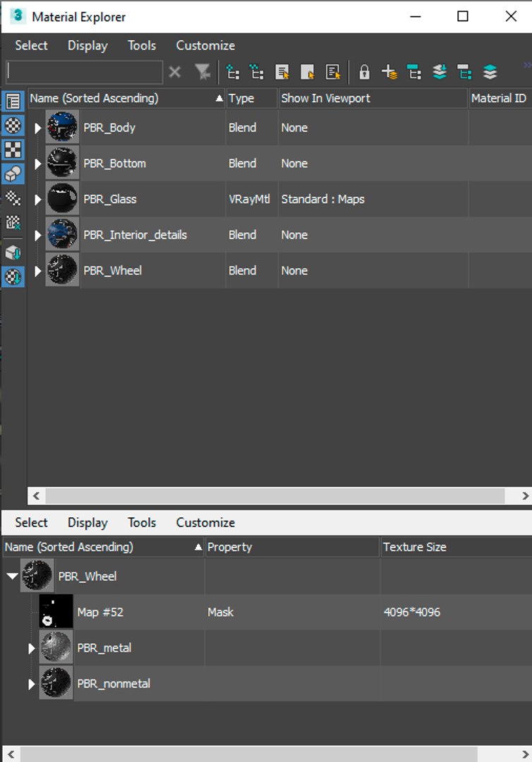Click the Map #52 mask thumbnail
532x762 pixels.
tap(56, 612)
